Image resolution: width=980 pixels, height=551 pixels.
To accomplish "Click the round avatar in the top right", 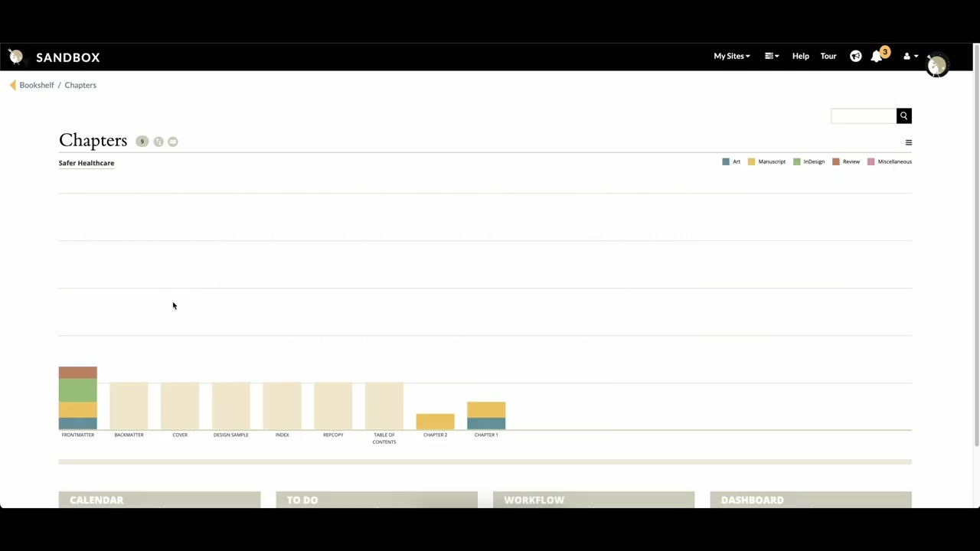I will coord(937,66).
